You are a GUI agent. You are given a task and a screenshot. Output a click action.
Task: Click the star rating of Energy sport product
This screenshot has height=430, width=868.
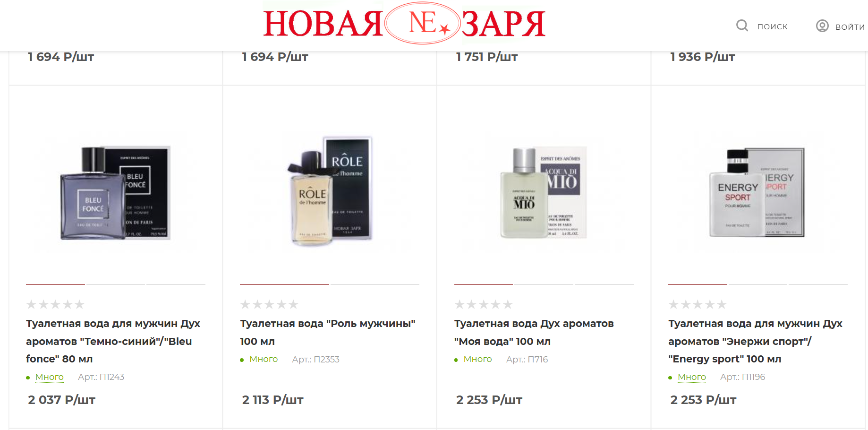point(698,304)
